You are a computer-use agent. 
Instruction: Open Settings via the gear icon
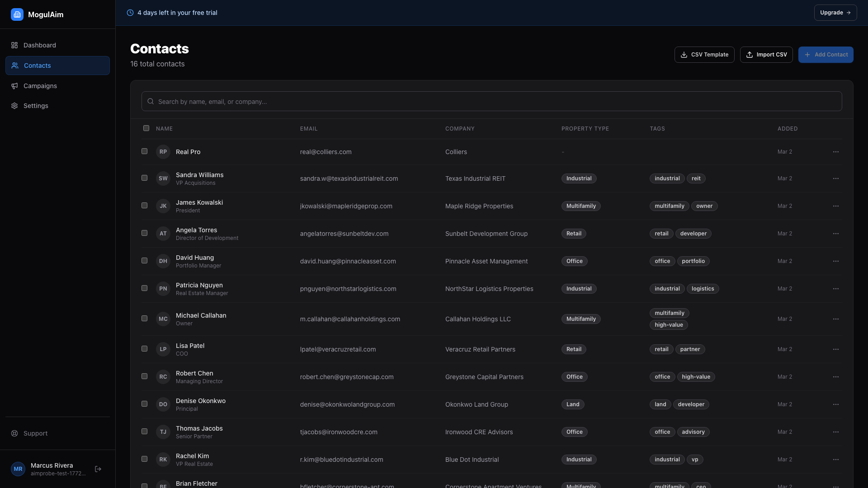click(14, 106)
